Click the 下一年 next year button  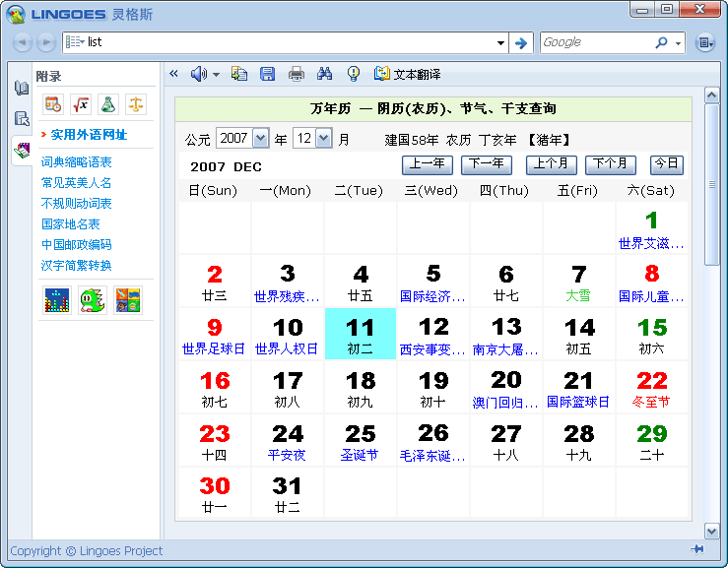point(486,164)
